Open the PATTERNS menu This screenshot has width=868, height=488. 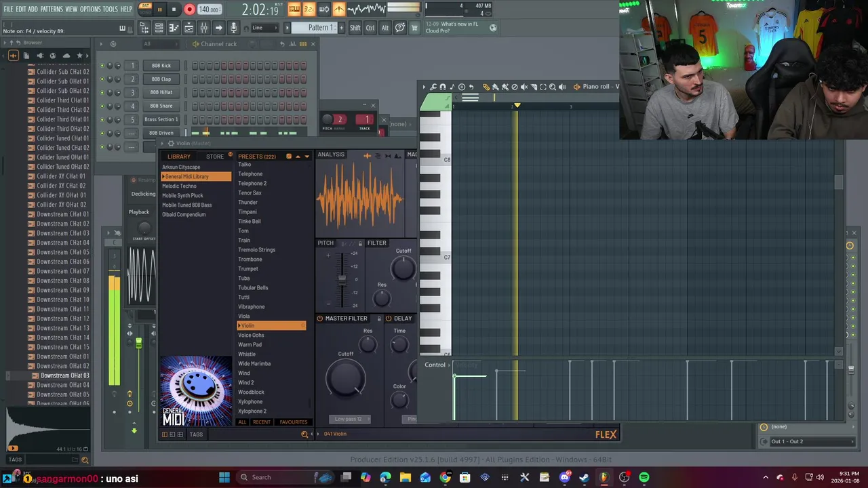coord(52,9)
